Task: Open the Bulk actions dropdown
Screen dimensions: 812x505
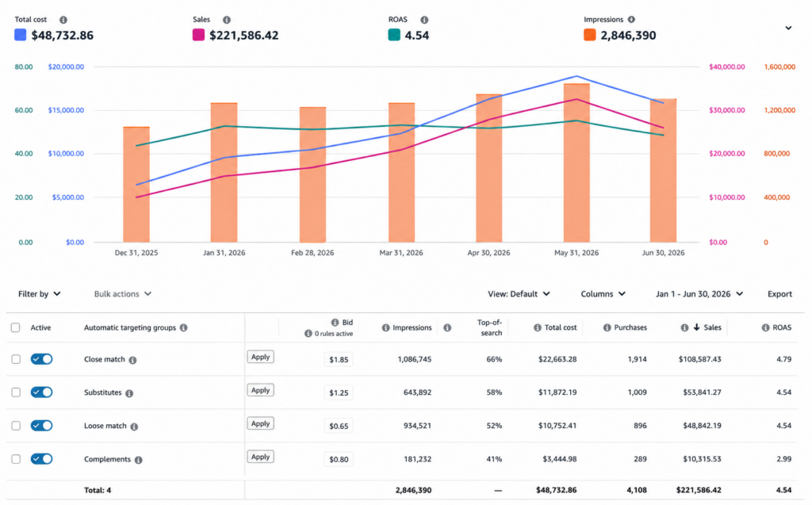Action: point(123,293)
